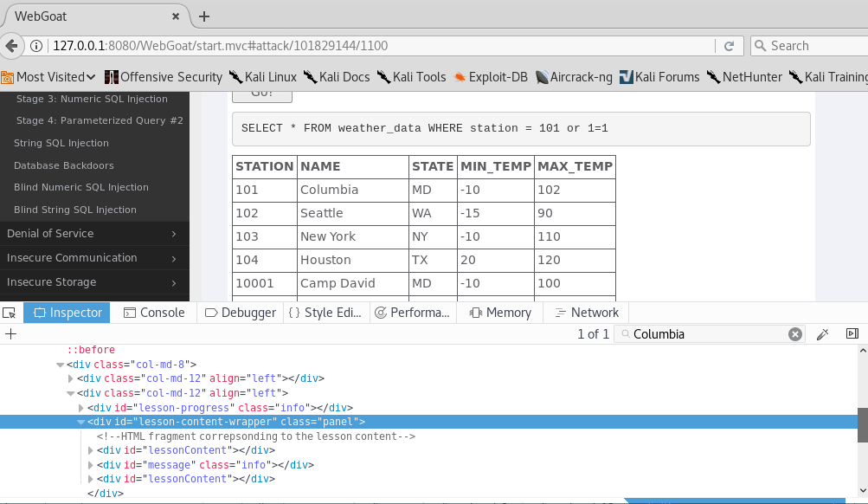Select the ::before pseudo-element line
The image size is (868, 504).
pyautogui.click(x=91, y=350)
